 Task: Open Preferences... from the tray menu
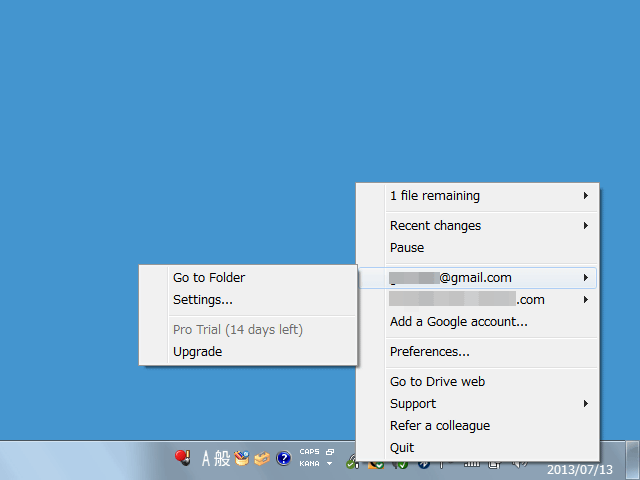(478, 352)
